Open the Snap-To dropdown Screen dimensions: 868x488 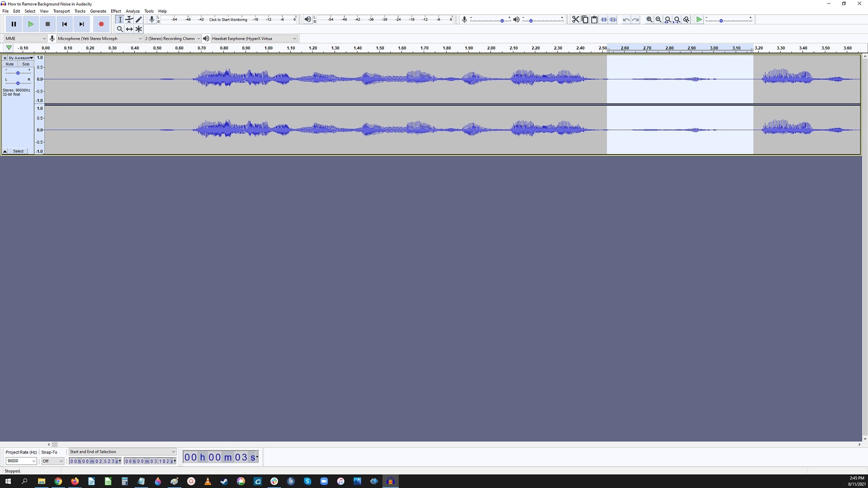[x=52, y=461]
